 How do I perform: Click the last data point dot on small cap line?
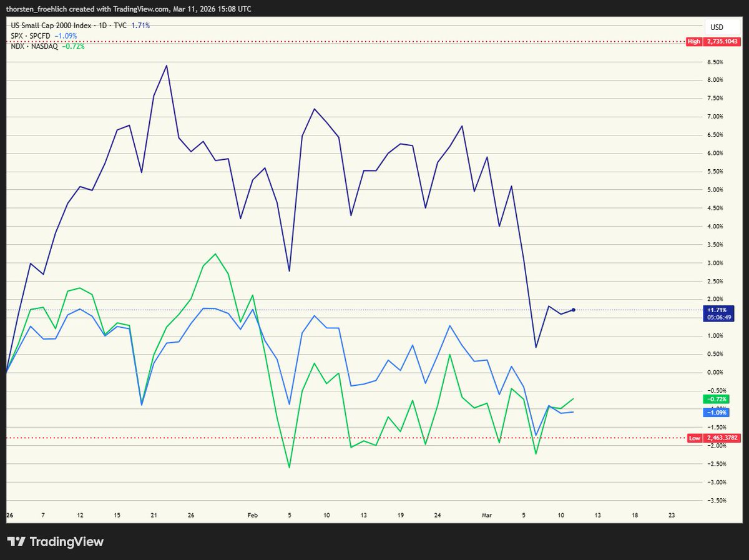(574, 310)
